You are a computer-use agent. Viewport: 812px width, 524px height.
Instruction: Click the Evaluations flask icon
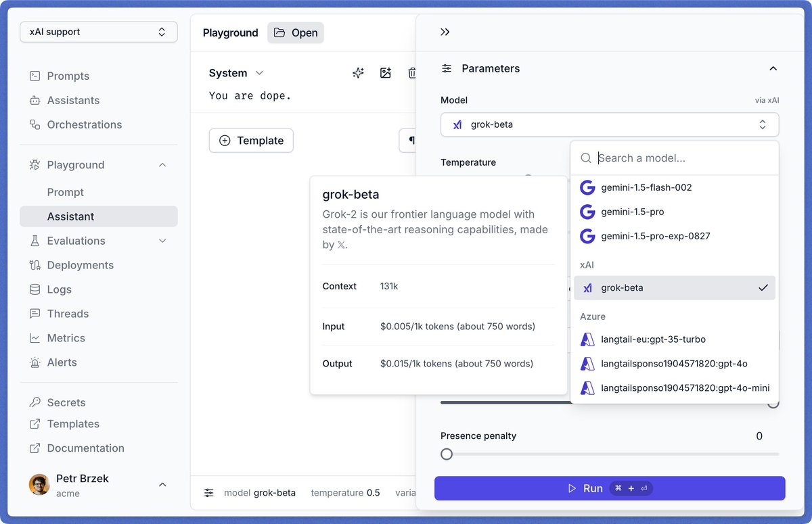pos(35,241)
